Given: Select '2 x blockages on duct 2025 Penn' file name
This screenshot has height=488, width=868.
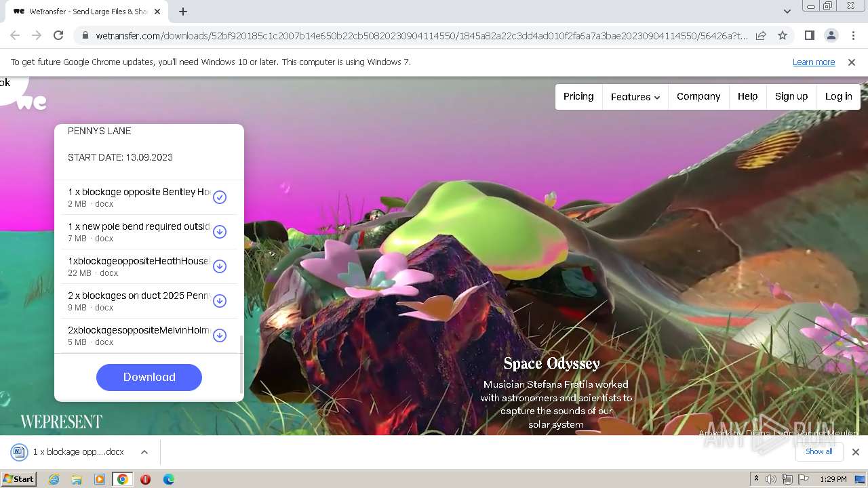Looking at the screenshot, I should point(139,296).
